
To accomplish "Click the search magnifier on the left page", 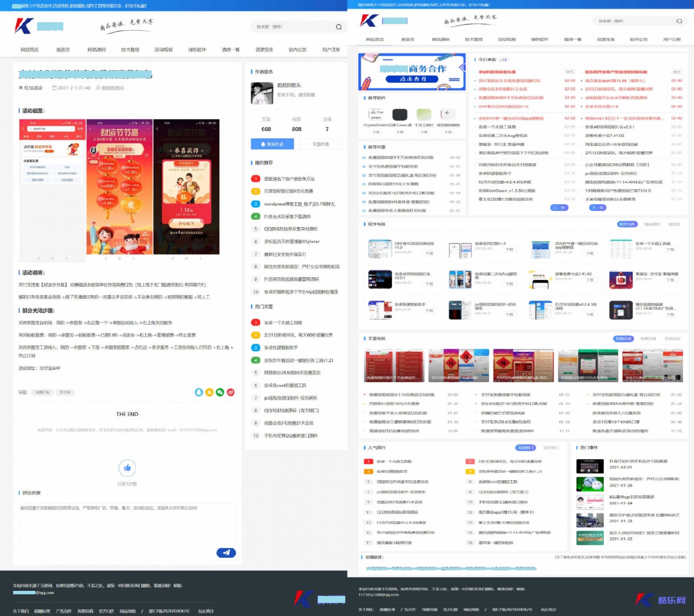I will pyautogui.click(x=338, y=27).
